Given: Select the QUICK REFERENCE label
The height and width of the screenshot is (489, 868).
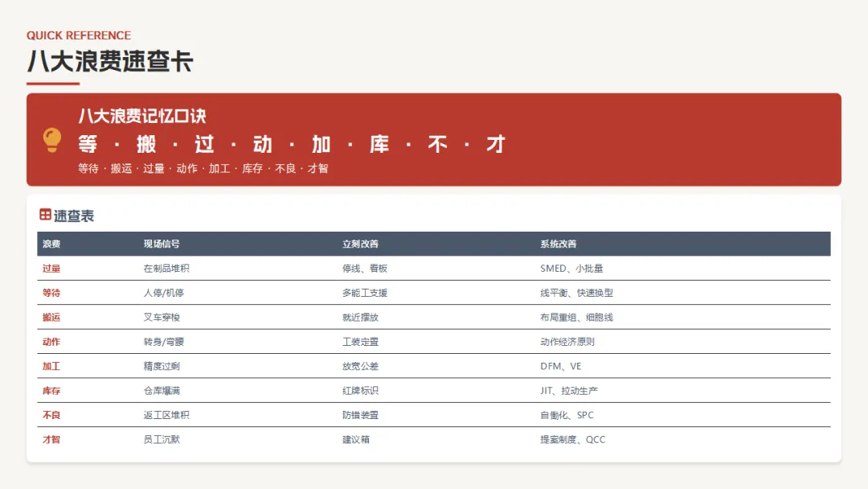Looking at the screenshot, I should (79, 35).
